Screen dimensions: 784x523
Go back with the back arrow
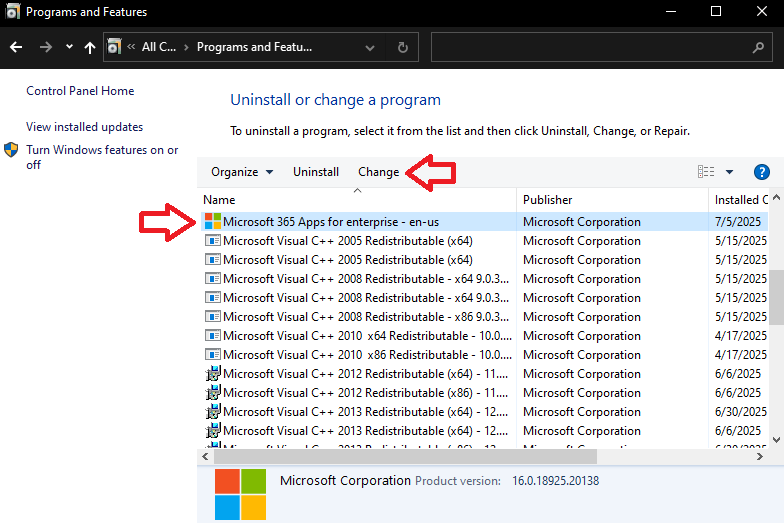point(16,47)
